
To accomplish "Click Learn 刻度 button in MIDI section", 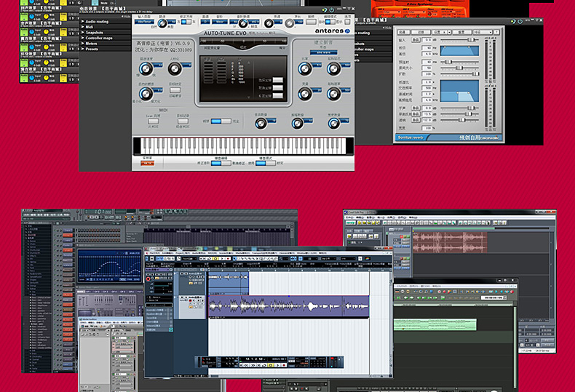I will [154, 121].
